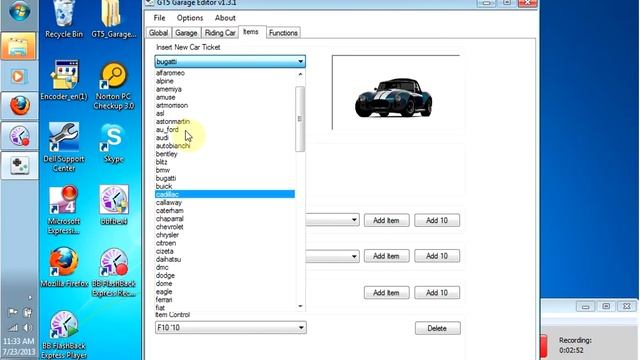Image resolution: width=640 pixels, height=360 pixels.
Task: Select the highlighted cadillac entry
Action: coord(224,194)
